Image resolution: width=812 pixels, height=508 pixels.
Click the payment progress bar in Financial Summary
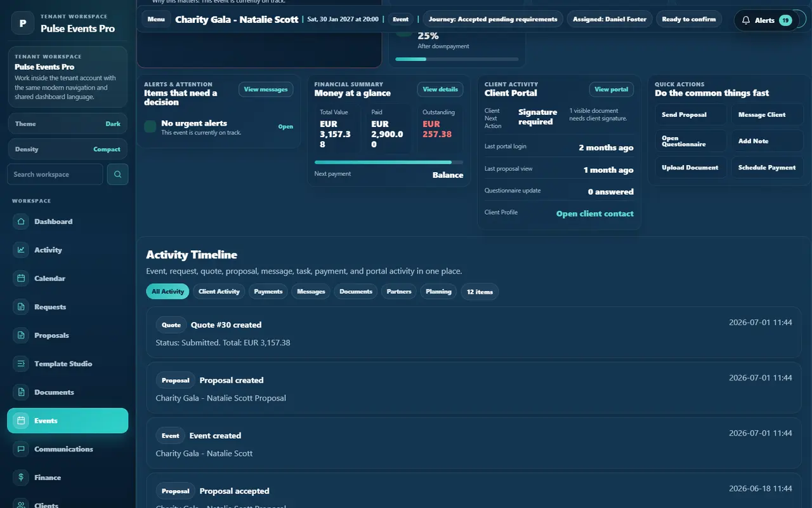pos(389,163)
